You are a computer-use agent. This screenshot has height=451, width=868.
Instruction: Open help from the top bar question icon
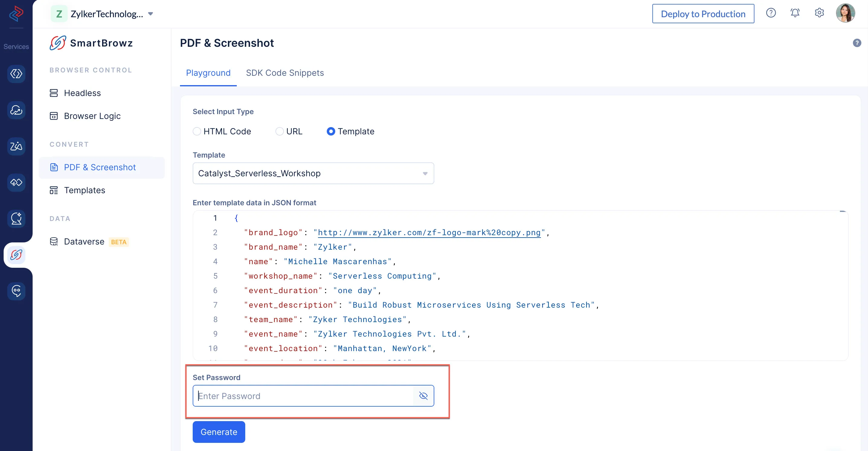[771, 13]
